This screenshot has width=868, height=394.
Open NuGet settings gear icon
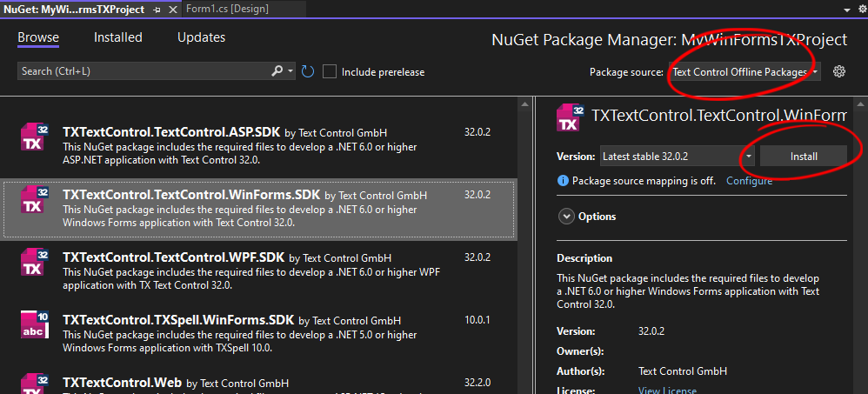coord(839,71)
